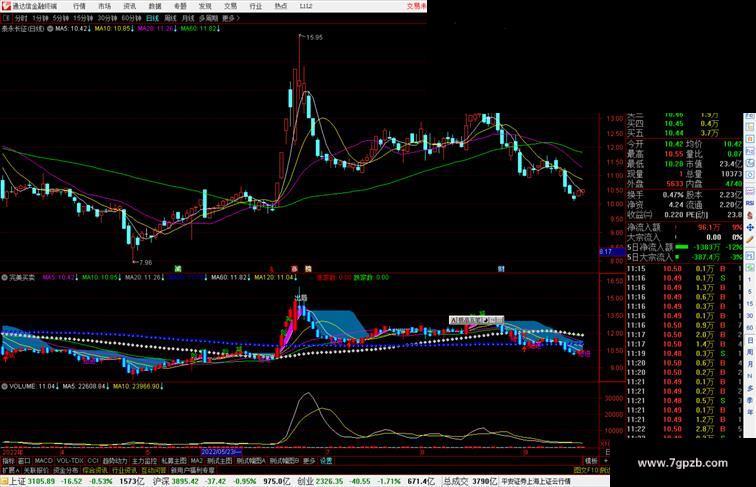Screen dimensions: 756x487
Task: Select the 主力监控 indicator tab
Action: pos(144,461)
